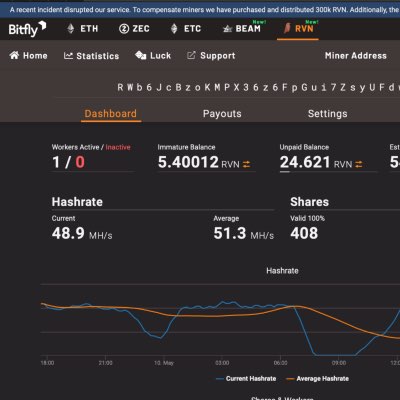Select the ETH coin icon
This screenshot has width=400, height=400.
pyautogui.click(x=71, y=29)
